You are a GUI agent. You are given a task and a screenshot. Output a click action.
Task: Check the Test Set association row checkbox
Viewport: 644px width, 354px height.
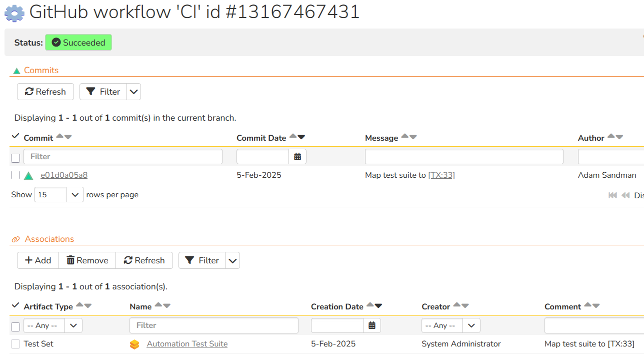(x=15, y=344)
